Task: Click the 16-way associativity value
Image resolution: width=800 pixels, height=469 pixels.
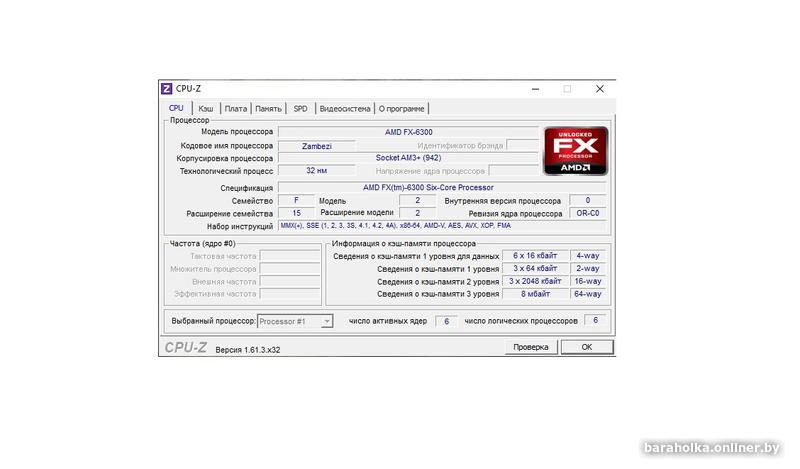Action: click(588, 281)
